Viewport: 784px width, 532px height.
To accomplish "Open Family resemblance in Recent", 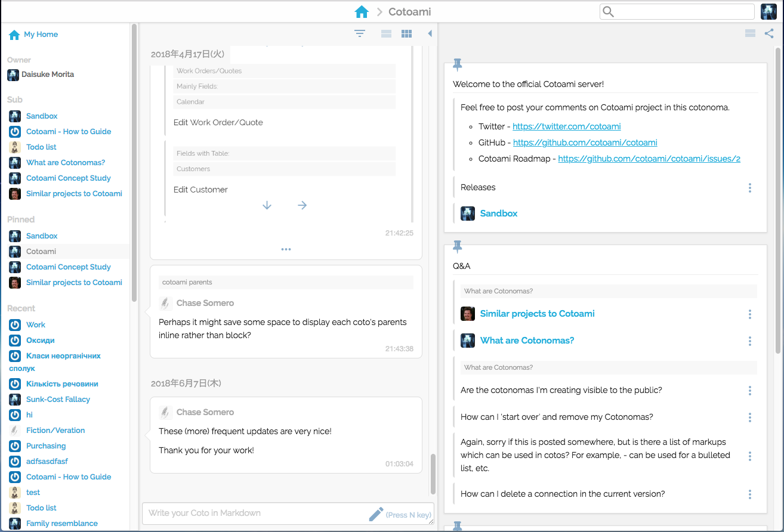I will tap(62, 523).
